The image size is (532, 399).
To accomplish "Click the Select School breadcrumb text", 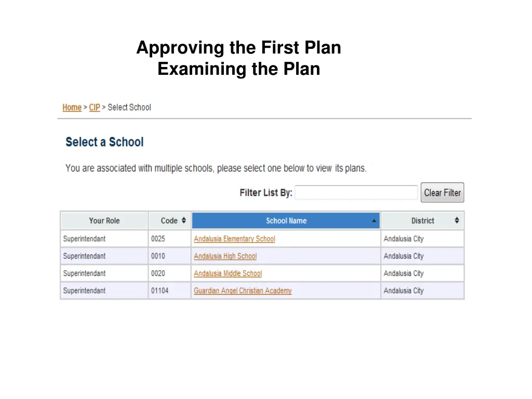I will click(x=129, y=108).
